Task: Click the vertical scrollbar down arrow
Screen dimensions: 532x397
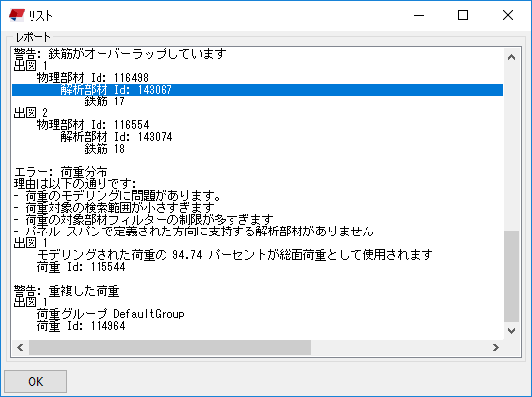Action: pyautogui.click(x=511, y=330)
